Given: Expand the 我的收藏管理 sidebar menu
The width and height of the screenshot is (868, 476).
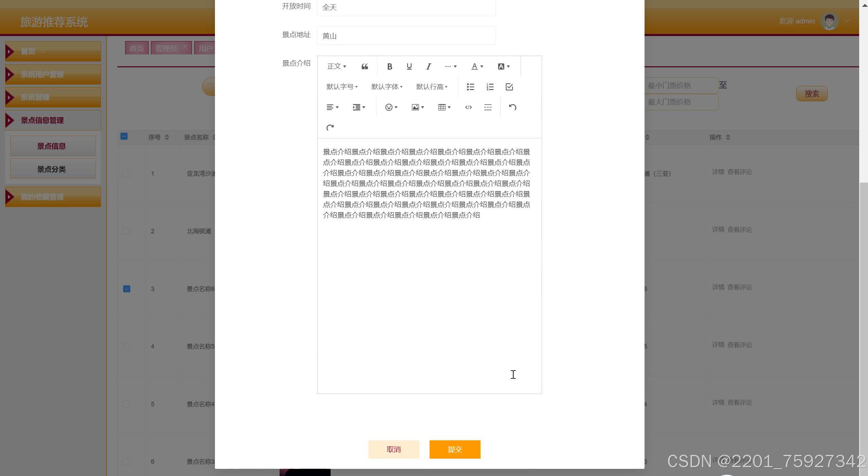Looking at the screenshot, I should coord(53,197).
